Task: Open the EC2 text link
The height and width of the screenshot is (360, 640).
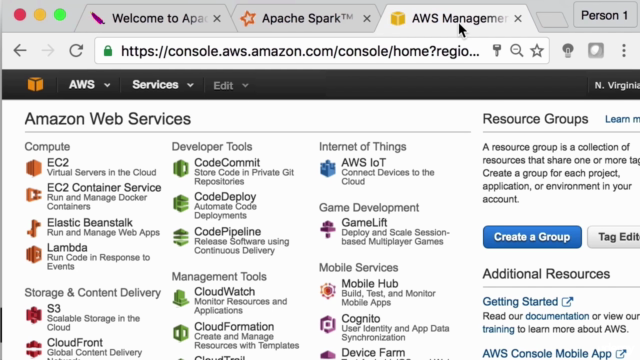Action: (x=58, y=162)
